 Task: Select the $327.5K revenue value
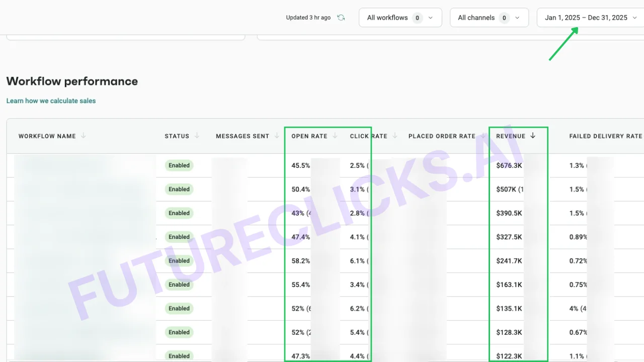pos(509,237)
